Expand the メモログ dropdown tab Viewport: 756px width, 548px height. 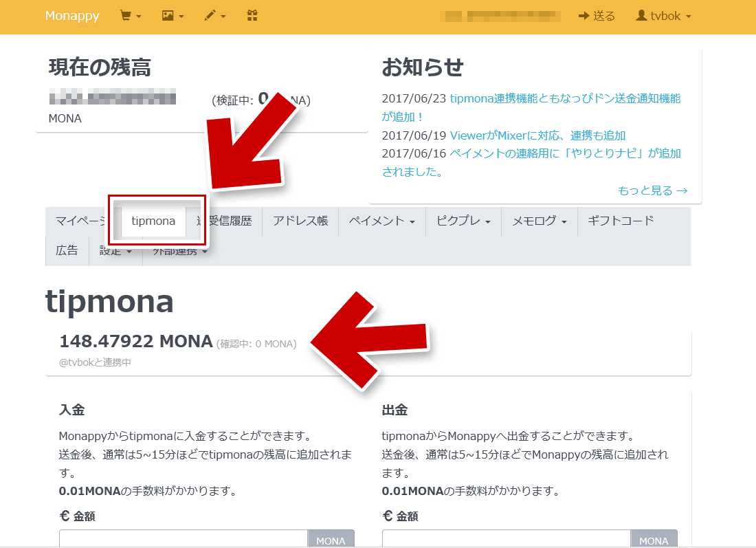pos(539,221)
